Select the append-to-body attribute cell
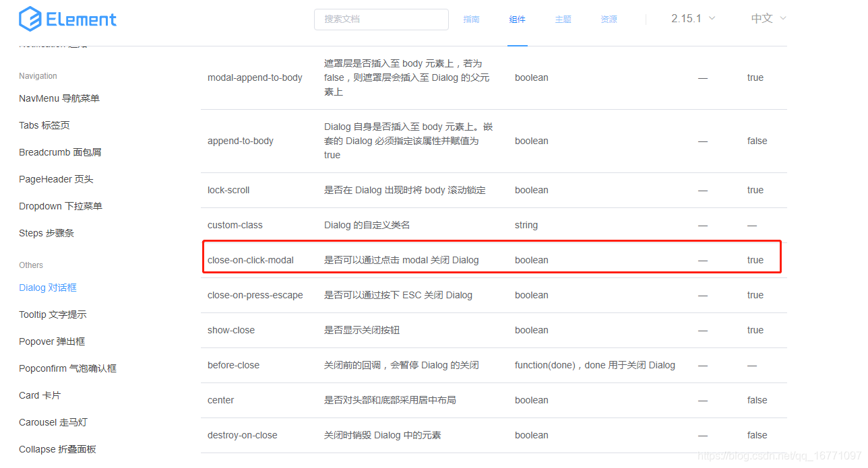Screen dimensions: 868x468 [x=241, y=141]
